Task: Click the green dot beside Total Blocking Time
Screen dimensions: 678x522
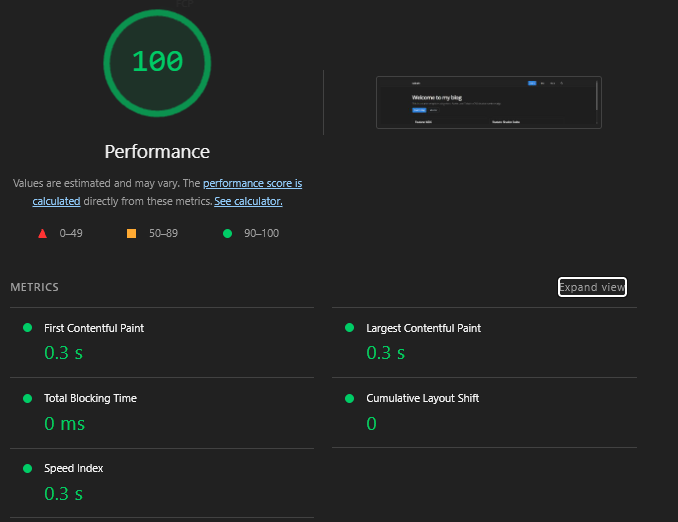Action: 27,398
